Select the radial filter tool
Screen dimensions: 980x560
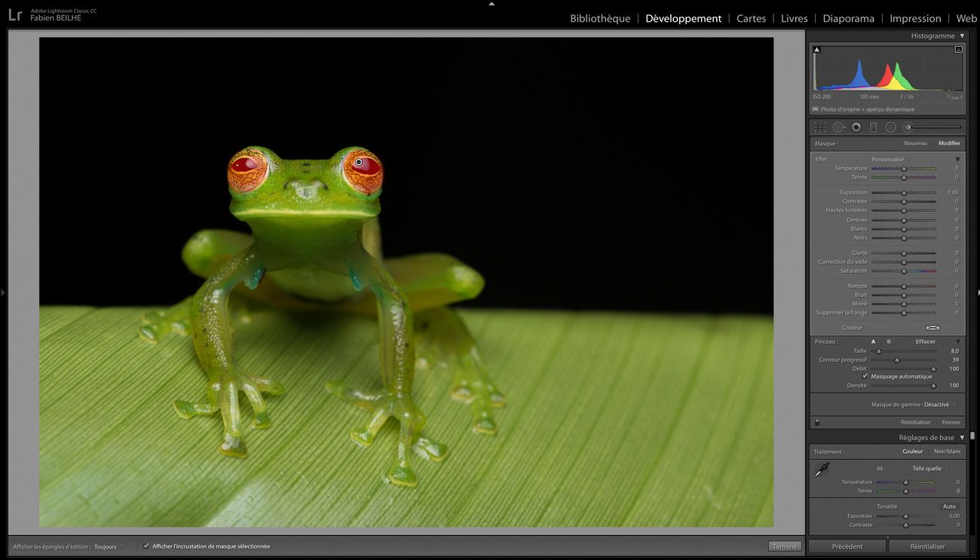click(x=890, y=127)
